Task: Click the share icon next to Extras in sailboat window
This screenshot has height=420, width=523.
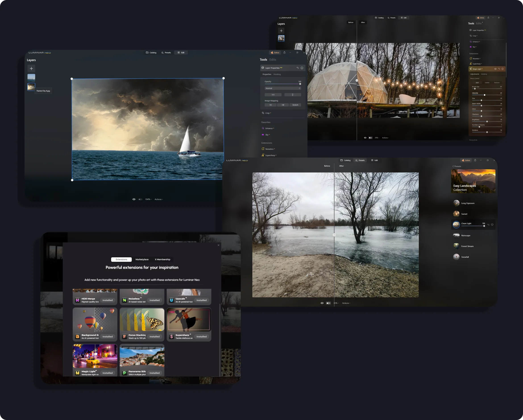Action: [x=284, y=52]
